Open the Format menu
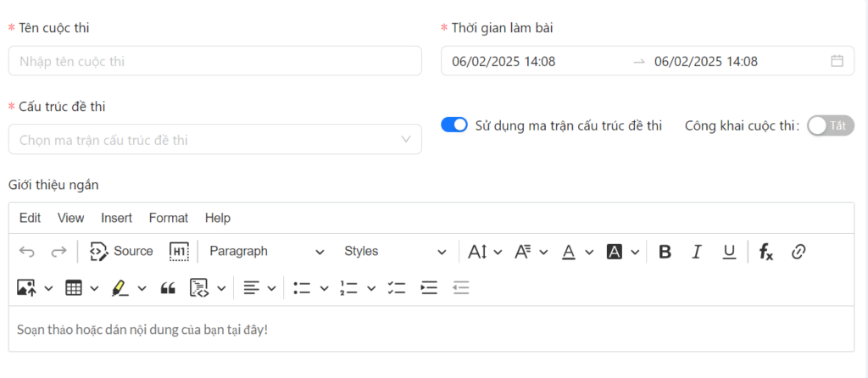This screenshot has width=868, height=378. tap(169, 218)
